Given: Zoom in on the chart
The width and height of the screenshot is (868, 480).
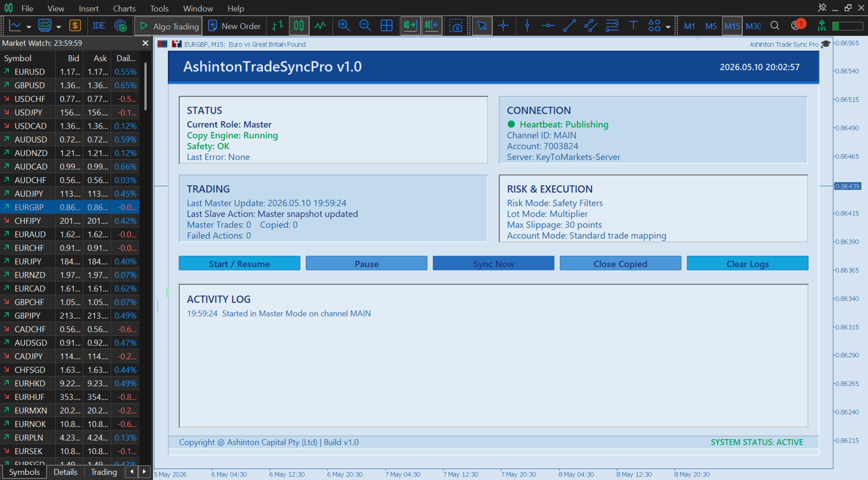Looking at the screenshot, I should [x=344, y=26].
